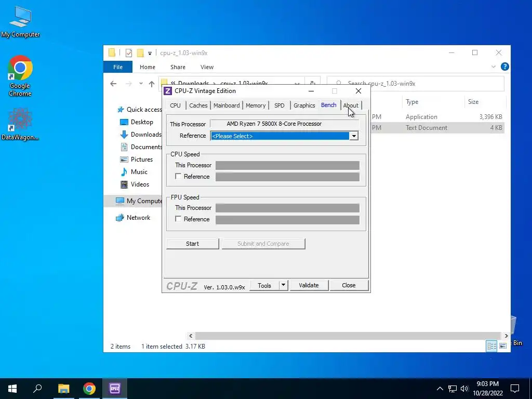Open the File menu in Explorer

pyautogui.click(x=118, y=67)
